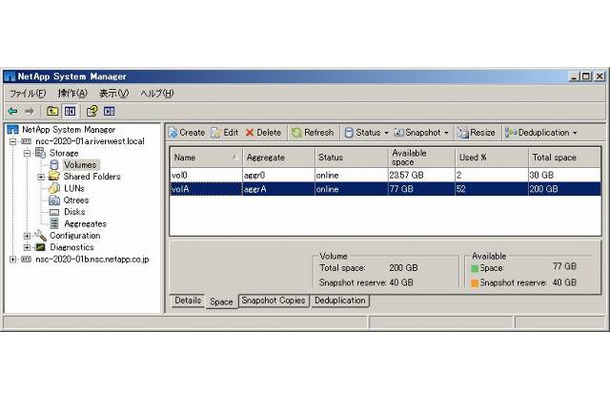Open the Status dropdown

coord(366,133)
